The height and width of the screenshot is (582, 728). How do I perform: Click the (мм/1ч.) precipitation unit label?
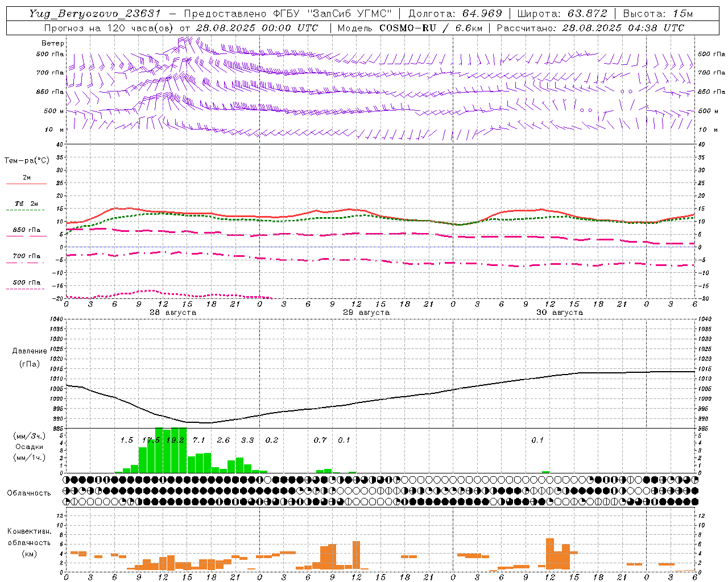pyautogui.click(x=30, y=458)
